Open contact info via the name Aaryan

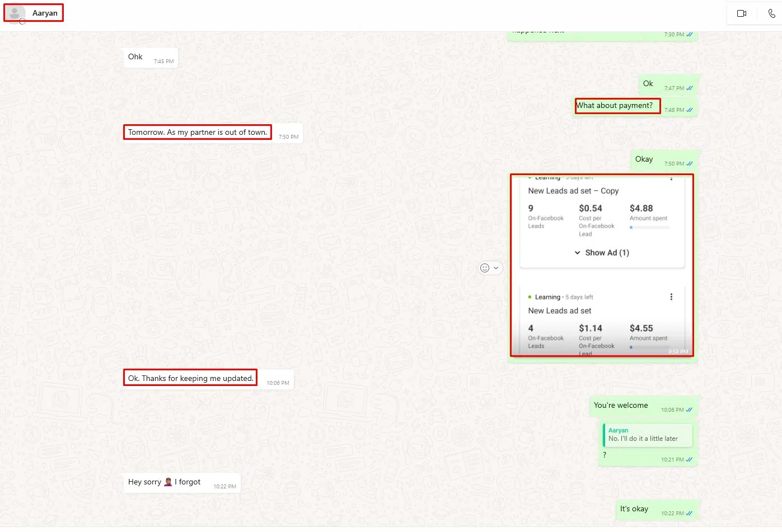[x=45, y=13]
